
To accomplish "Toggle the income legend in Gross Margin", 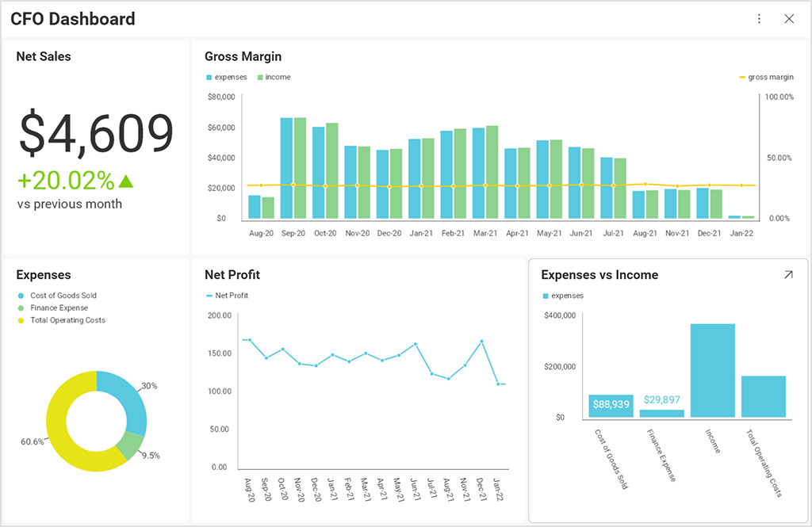I will coord(273,78).
